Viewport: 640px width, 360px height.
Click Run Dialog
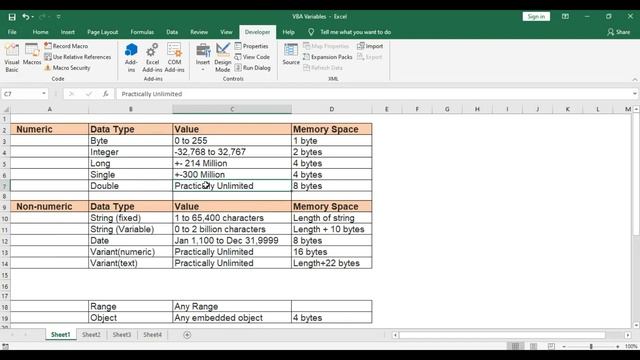pos(253,68)
